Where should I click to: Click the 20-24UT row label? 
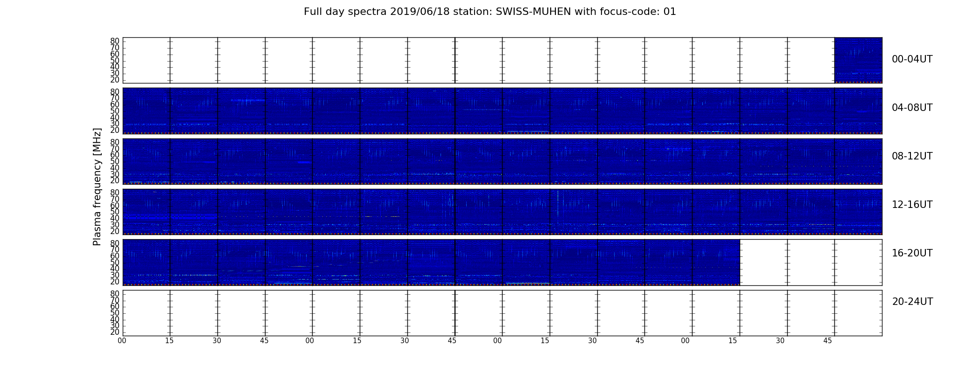[x=912, y=302]
